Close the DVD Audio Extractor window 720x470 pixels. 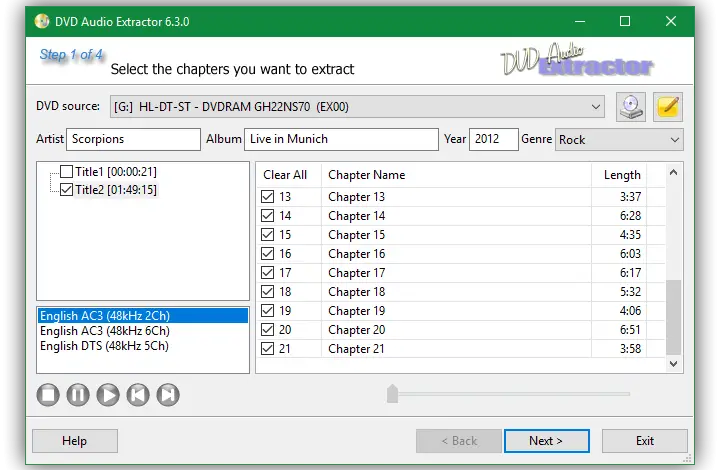670,21
